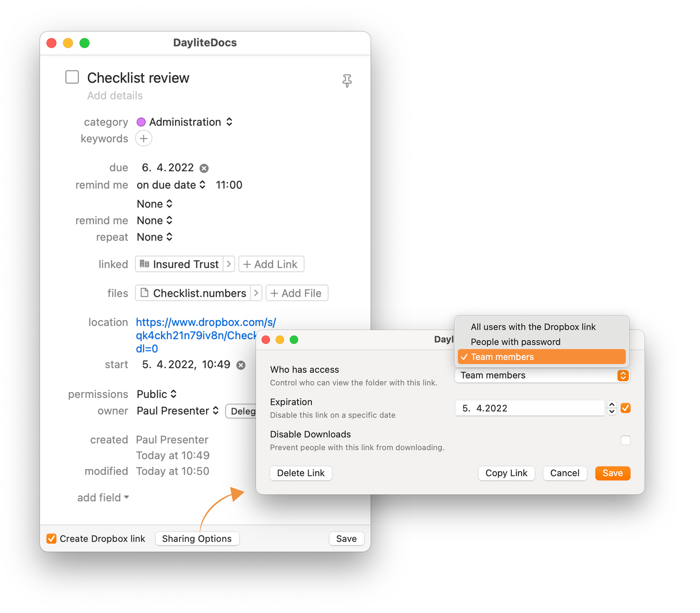700x613 pixels.
Task: Close the sharing options dialog
Action: pyautogui.click(x=266, y=340)
